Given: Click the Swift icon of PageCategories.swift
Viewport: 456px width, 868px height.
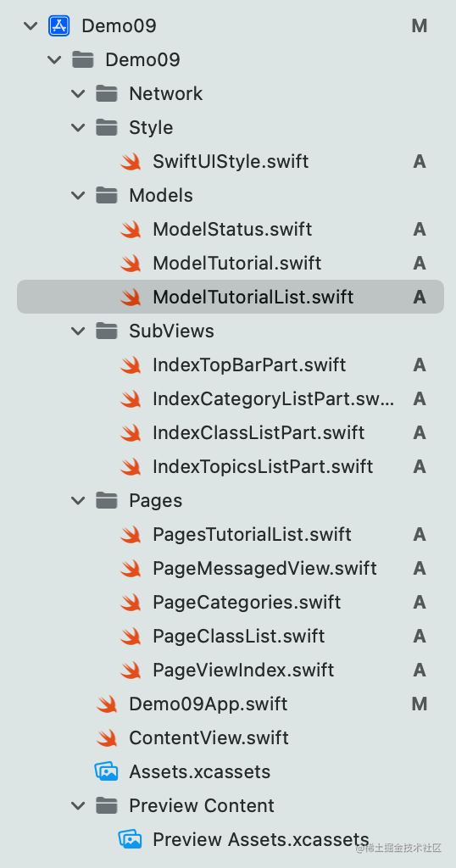Looking at the screenshot, I should pyautogui.click(x=131, y=603).
